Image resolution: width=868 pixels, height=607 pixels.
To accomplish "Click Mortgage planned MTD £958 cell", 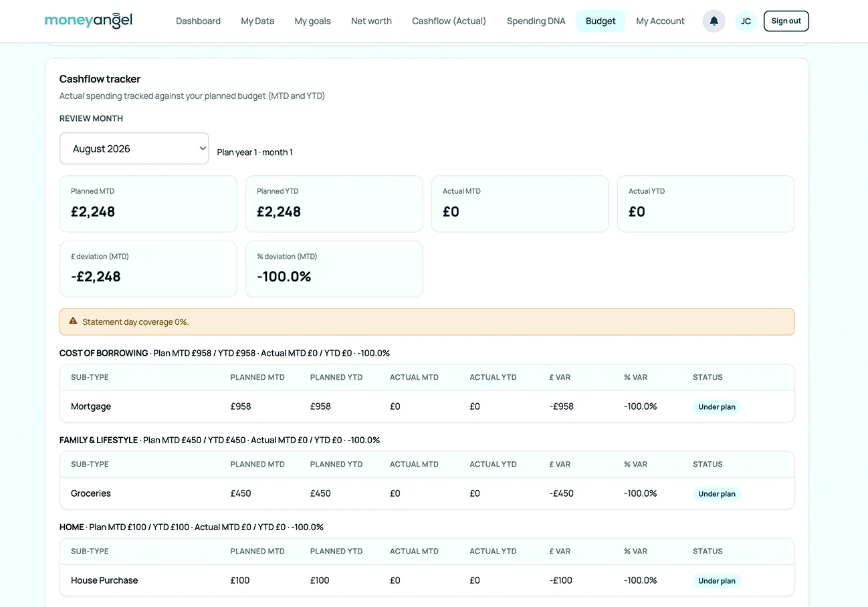I will tap(241, 406).
